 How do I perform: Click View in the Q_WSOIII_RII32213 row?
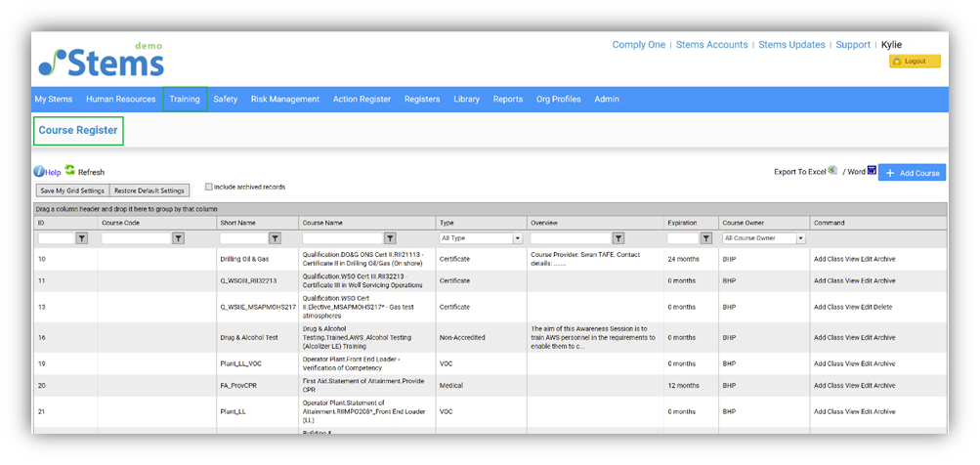click(852, 280)
